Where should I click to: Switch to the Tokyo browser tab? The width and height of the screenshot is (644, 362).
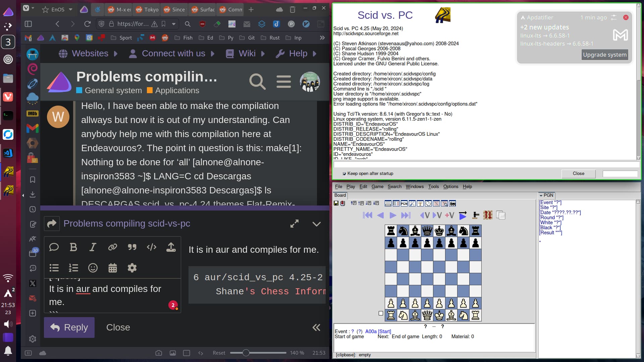[147, 9]
